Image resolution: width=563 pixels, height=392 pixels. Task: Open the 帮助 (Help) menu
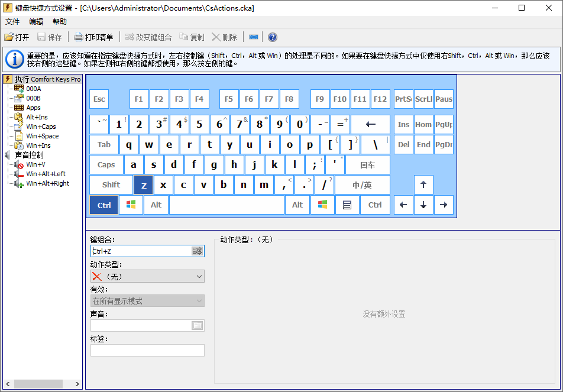pyautogui.click(x=60, y=21)
